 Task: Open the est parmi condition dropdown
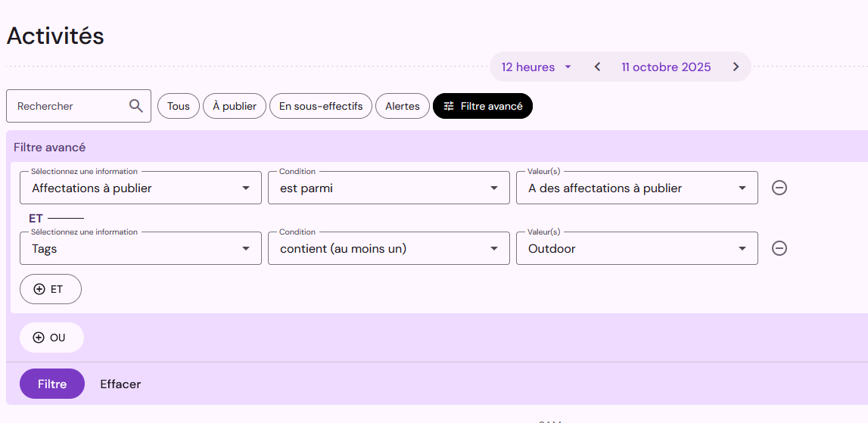(x=389, y=188)
